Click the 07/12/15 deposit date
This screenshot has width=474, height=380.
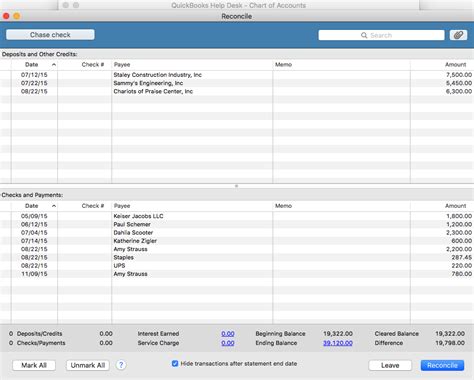[x=34, y=75]
